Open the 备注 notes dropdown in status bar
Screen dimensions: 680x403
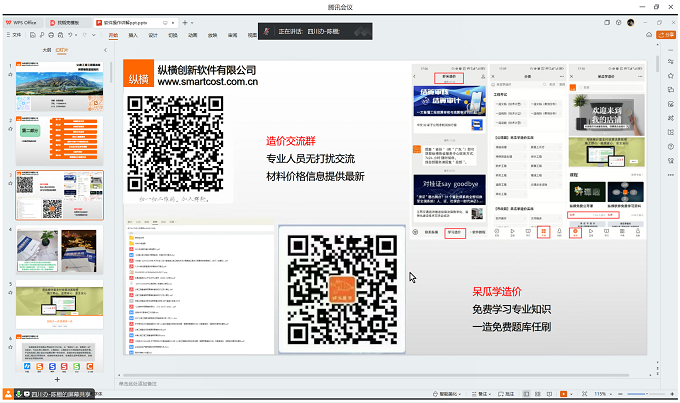(x=481, y=394)
